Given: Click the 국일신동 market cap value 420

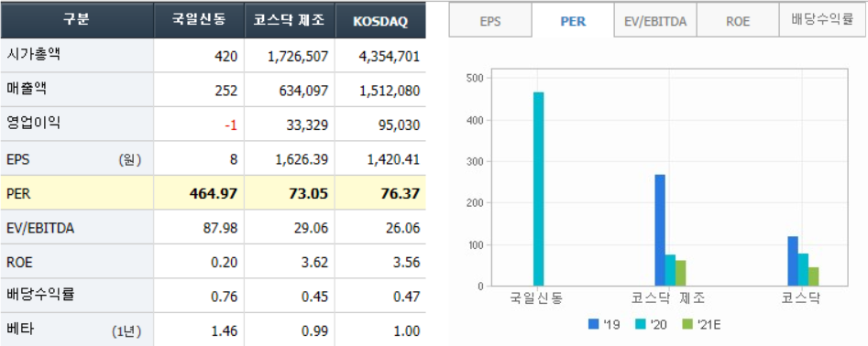Looking at the screenshot, I should point(227,56).
